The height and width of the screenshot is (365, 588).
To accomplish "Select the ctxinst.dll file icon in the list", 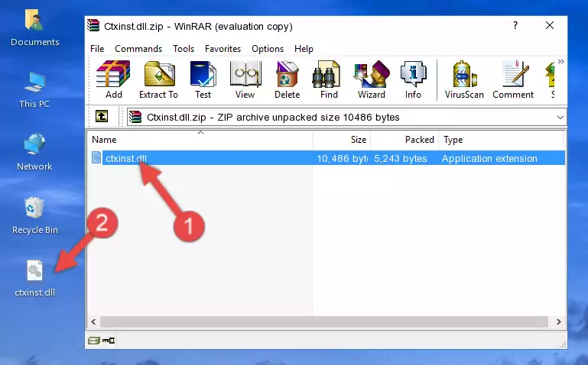I will point(97,157).
